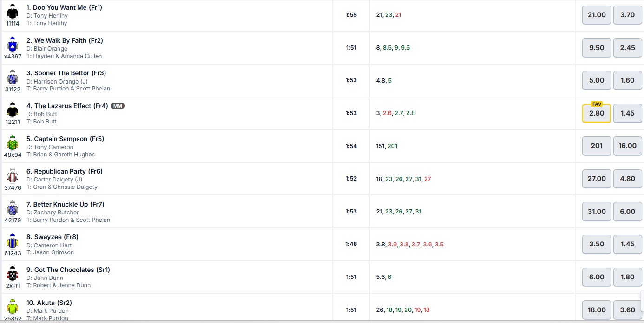Click Swayzee blue and yellow silks icon
This screenshot has width=644, height=323.
pyautogui.click(x=13, y=242)
